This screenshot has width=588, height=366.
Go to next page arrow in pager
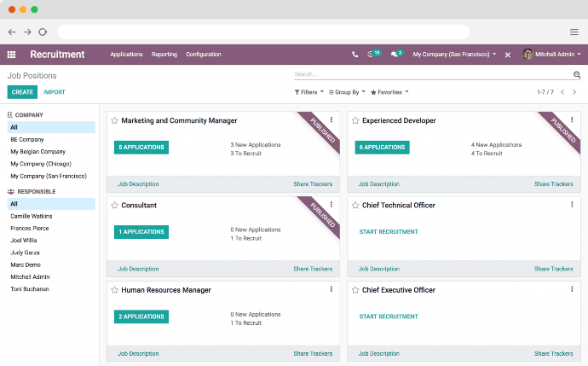[574, 92]
